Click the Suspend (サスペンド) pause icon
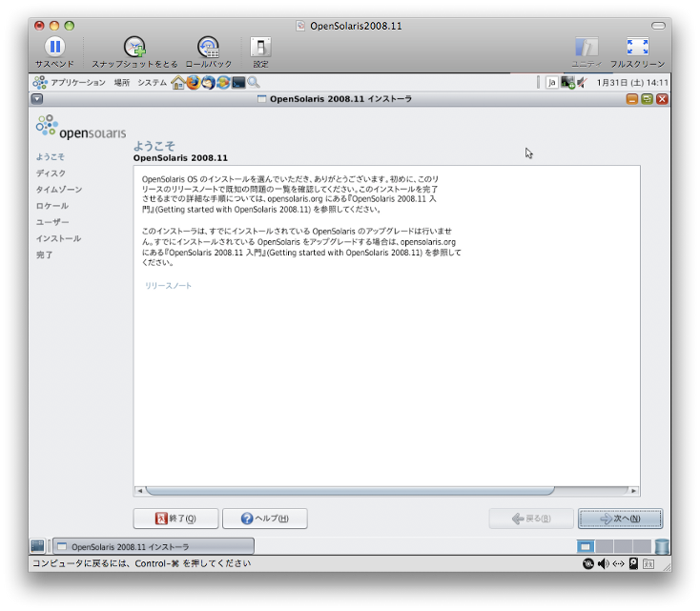This screenshot has height=611, width=700. click(x=54, y=47)
